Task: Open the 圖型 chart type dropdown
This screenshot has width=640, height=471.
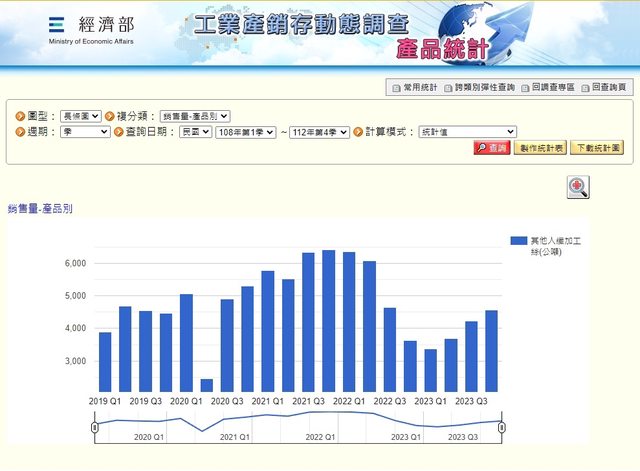Action: click(81, 116)
